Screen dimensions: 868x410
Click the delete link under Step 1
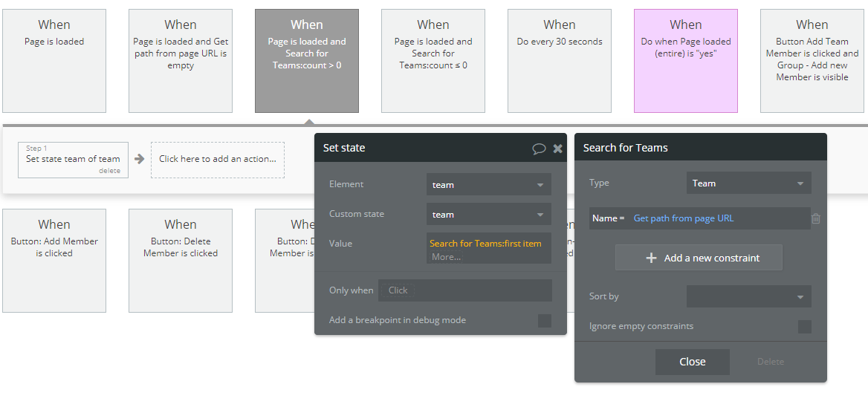(x=109, y=171)
